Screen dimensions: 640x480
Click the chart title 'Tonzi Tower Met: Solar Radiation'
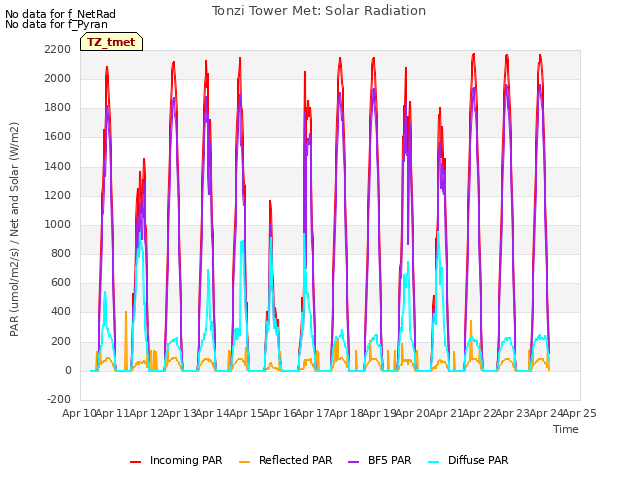click(x=319, y=11)
